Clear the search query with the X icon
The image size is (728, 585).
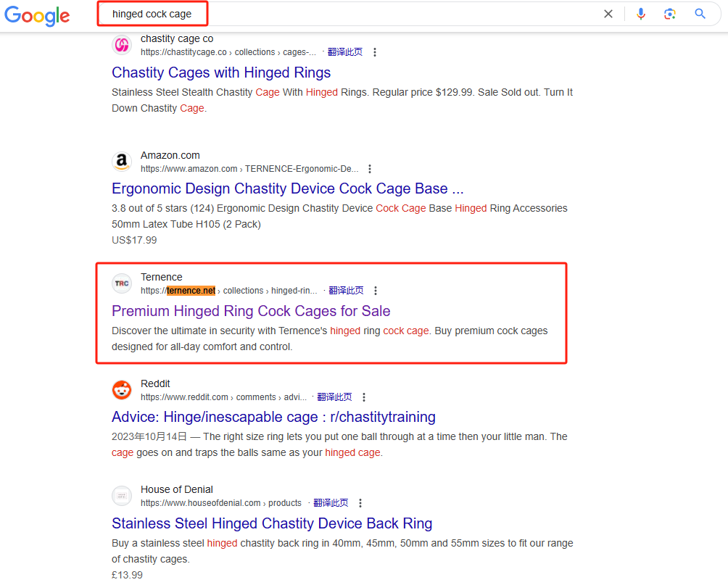[x=608, y=14]
